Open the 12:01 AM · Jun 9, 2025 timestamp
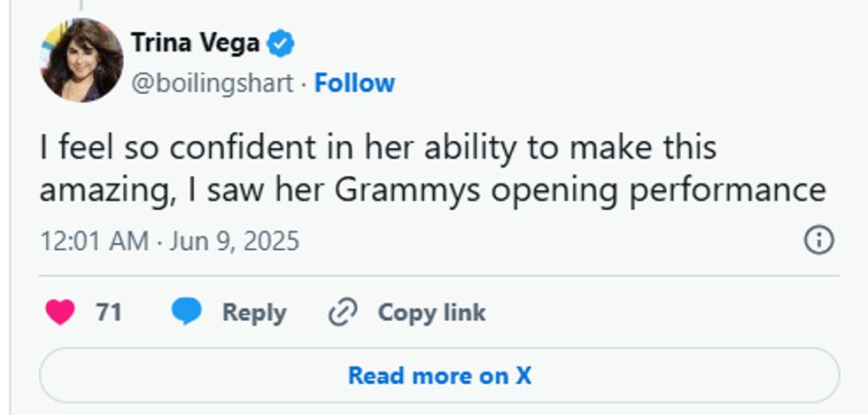This screenshot has height=415, width=868. tap(169, 241)
